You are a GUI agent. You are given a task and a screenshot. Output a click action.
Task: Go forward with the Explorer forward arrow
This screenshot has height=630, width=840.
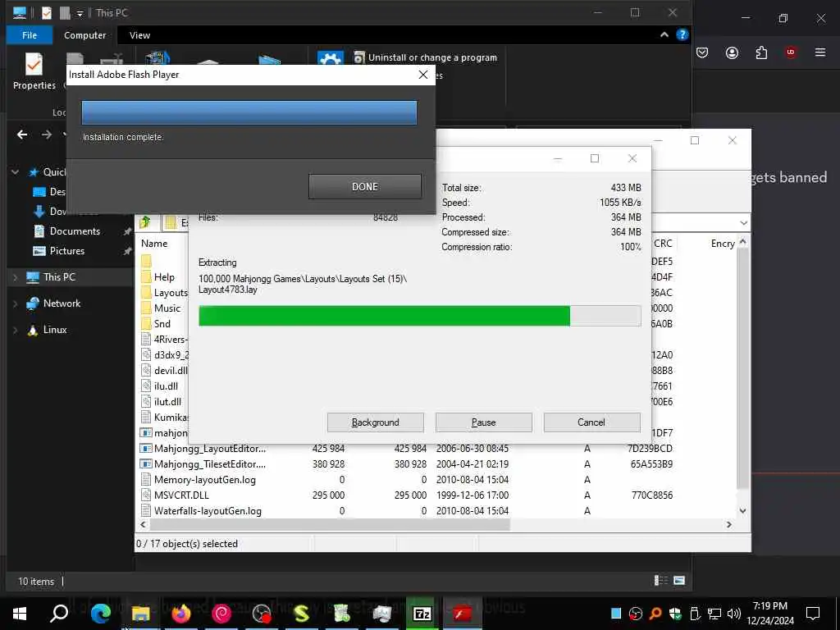[47, 135]
